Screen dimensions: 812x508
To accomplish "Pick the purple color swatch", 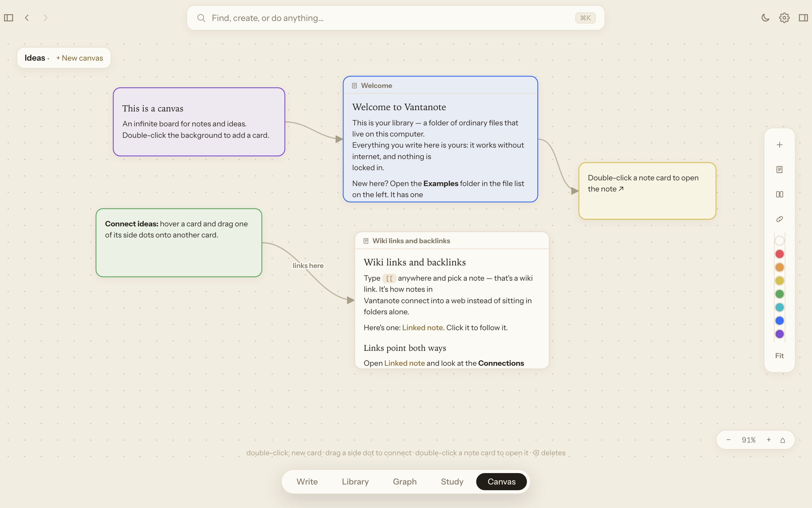I will point(779,334).
